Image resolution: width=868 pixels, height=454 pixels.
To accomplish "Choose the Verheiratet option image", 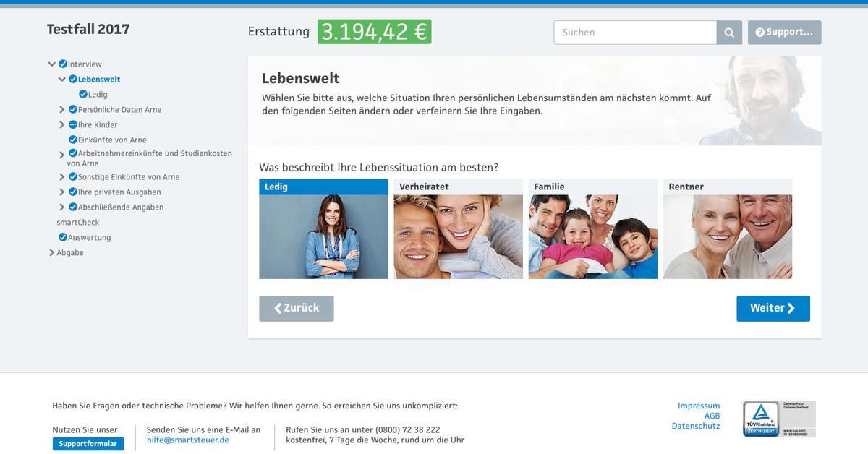I will point(458,236).
